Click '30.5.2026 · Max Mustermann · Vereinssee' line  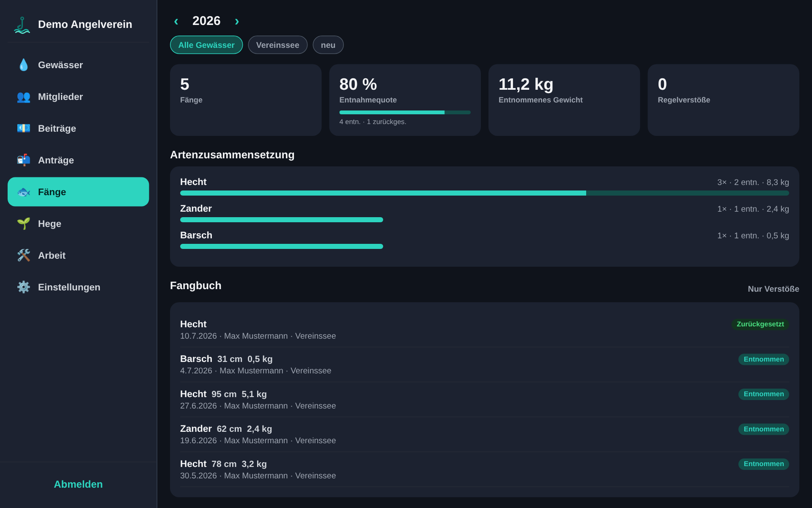(x=258, y=476)
